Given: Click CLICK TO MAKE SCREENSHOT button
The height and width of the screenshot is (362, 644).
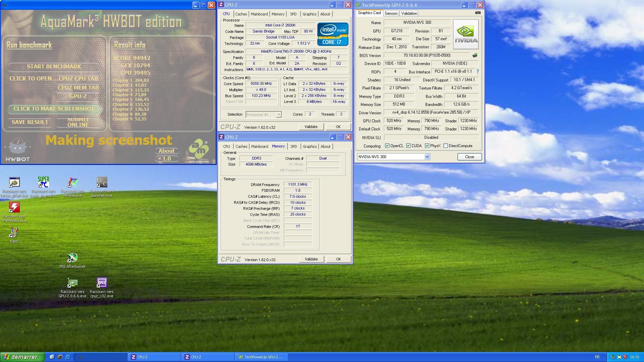Looking at the screenshot, I should (x=54, y=109).
